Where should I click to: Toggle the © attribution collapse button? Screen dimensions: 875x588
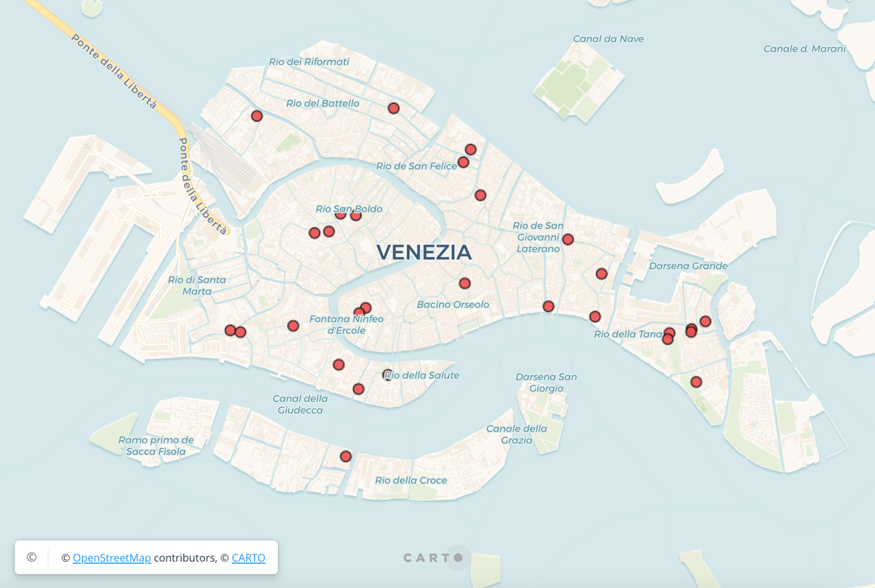tap(32, 557)
